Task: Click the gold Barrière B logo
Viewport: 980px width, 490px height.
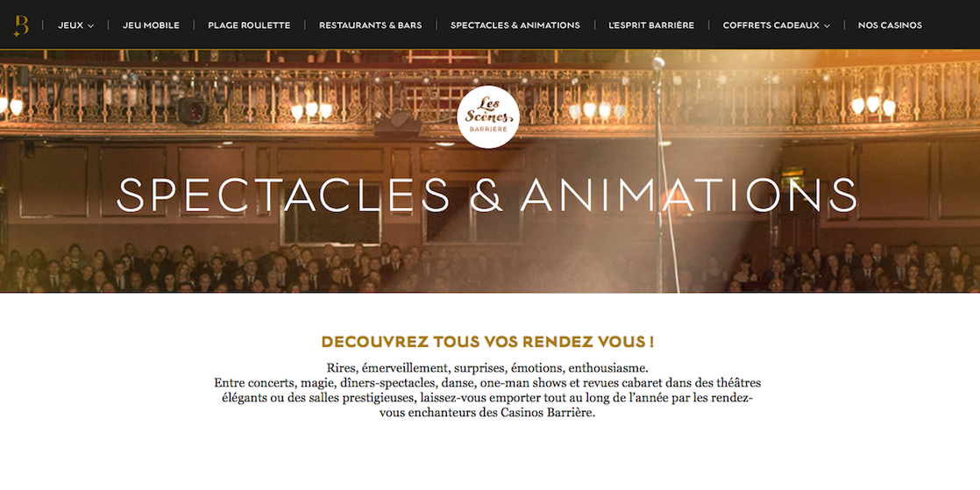Action: (x=21, y=25)
